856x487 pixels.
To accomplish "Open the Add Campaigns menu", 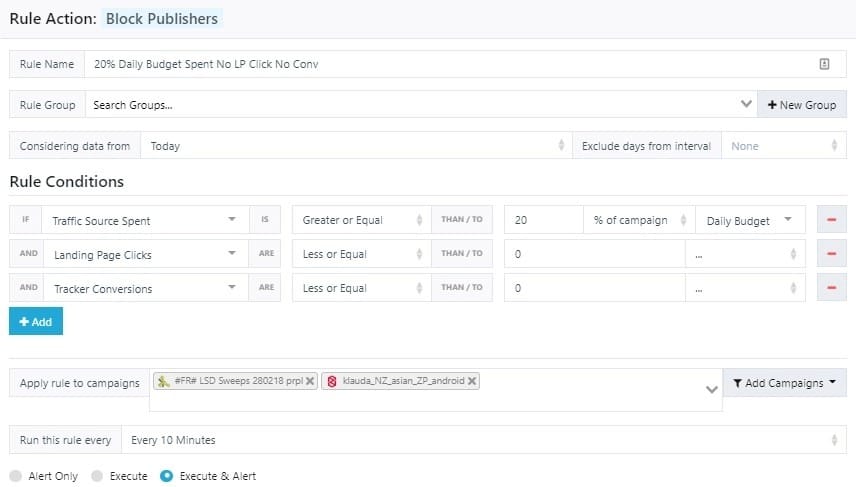I will 784,383.
